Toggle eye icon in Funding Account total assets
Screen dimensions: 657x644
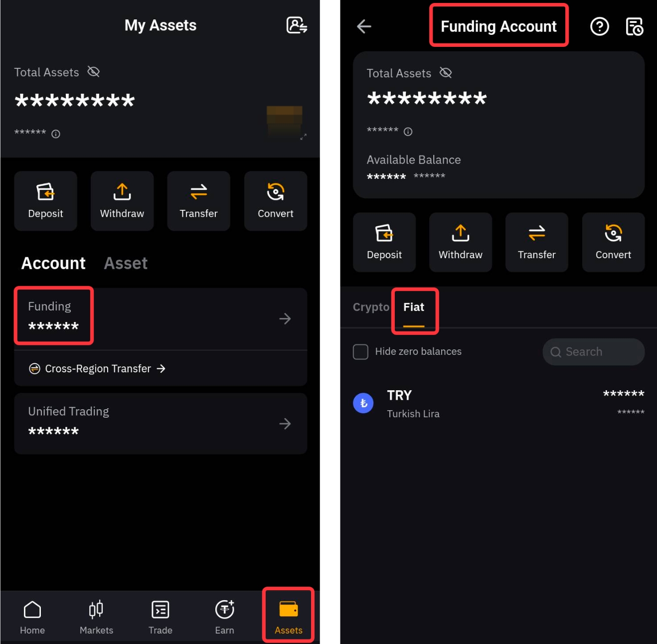(x=446, y=73)
